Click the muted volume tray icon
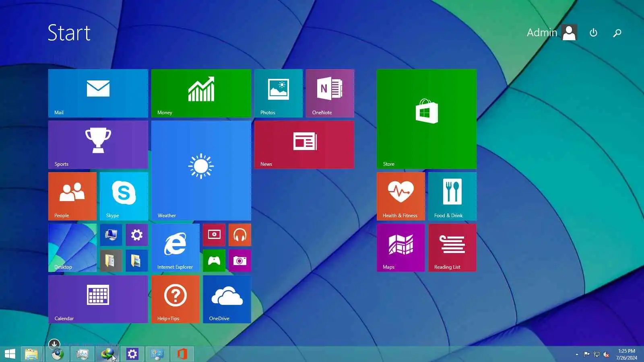This screenshot has width=644, height=362. click(606, 354)
